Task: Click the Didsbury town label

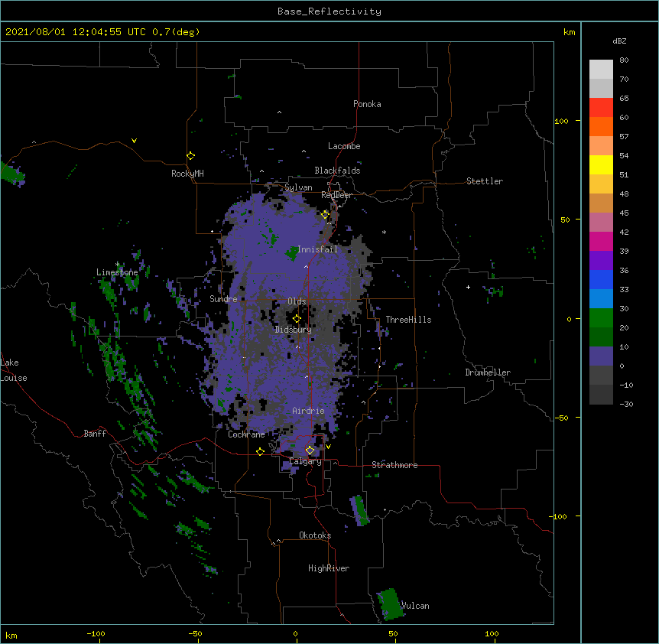Action: 294,330
